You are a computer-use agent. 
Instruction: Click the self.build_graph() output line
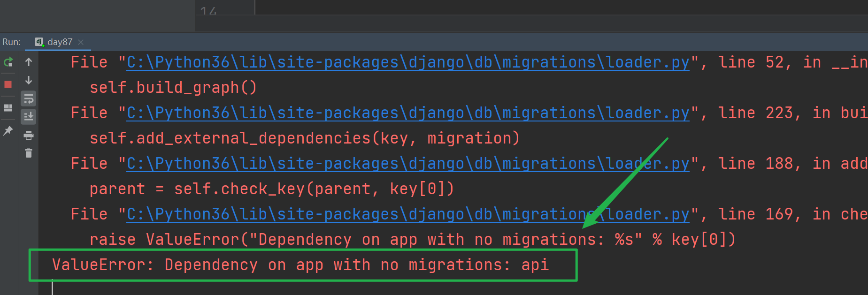173,88
